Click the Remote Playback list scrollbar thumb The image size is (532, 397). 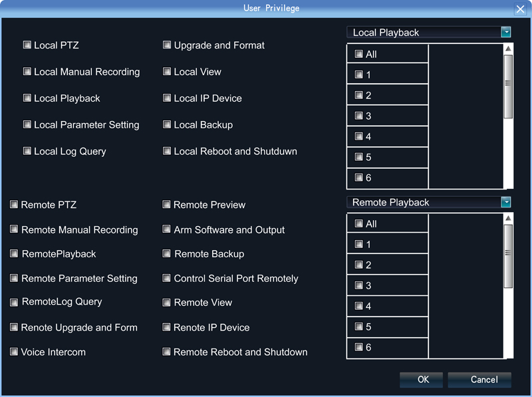[x=508, y=256]
